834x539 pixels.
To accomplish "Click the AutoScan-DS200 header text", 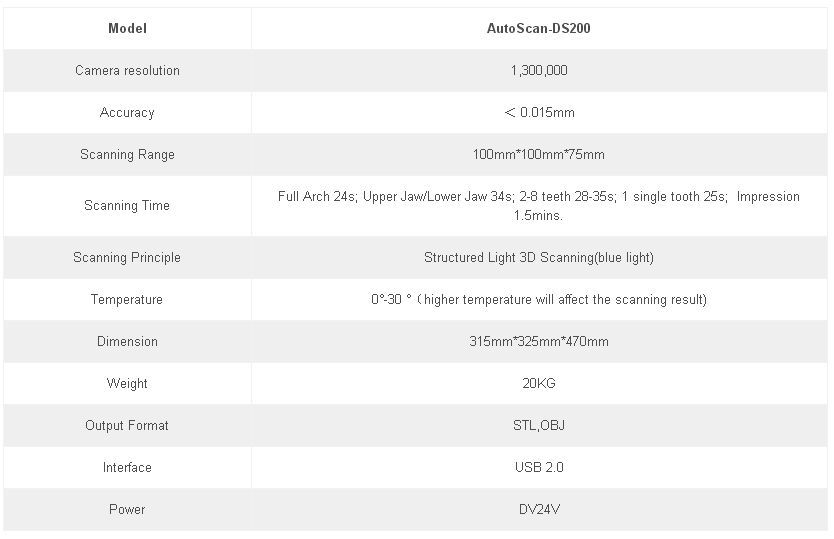I will 538,28.
